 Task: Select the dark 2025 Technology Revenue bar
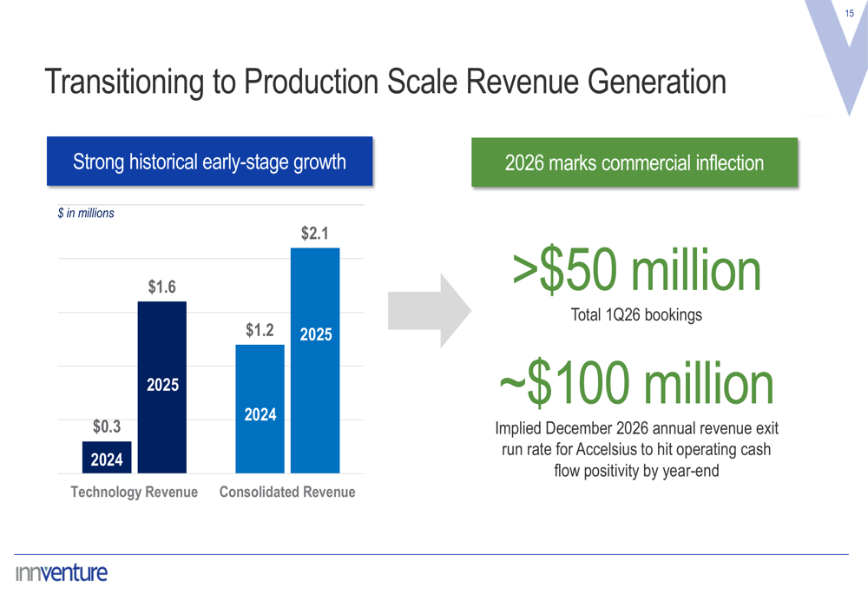click(x=162, y=387)
